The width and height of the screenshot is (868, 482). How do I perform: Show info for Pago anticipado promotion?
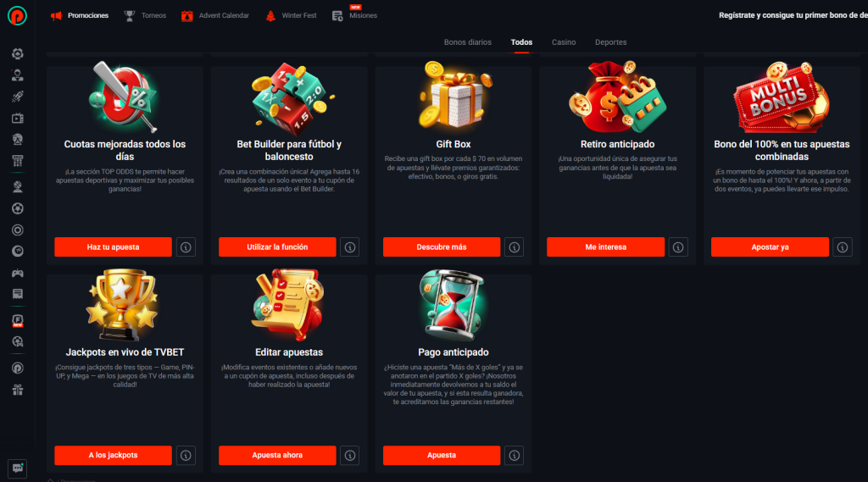[x=515, y=456]
